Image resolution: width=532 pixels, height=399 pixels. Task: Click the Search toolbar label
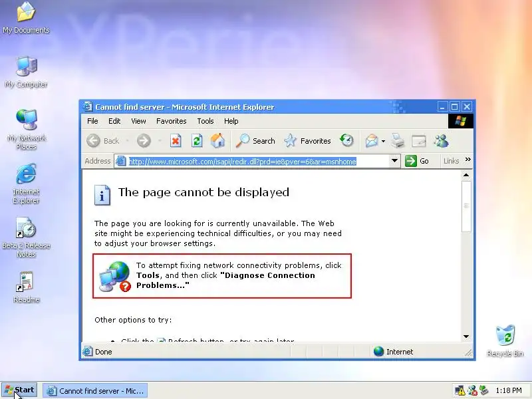click(263, 141)
